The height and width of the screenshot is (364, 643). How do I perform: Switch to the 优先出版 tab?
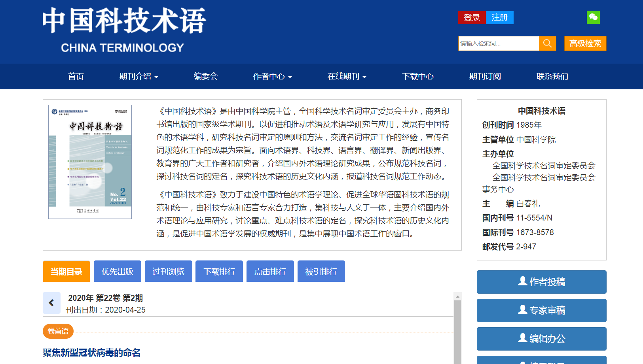(117, 272)
